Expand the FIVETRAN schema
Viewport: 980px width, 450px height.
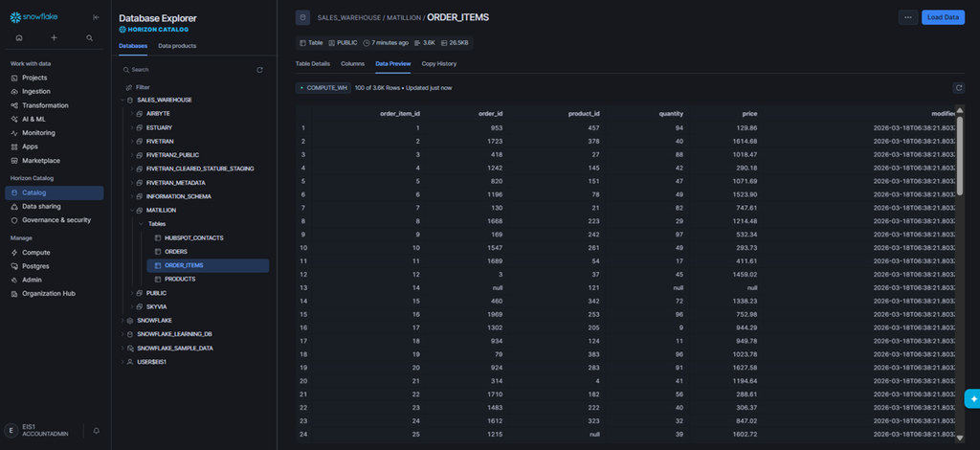pyautogui.click(x=132, y=142)
